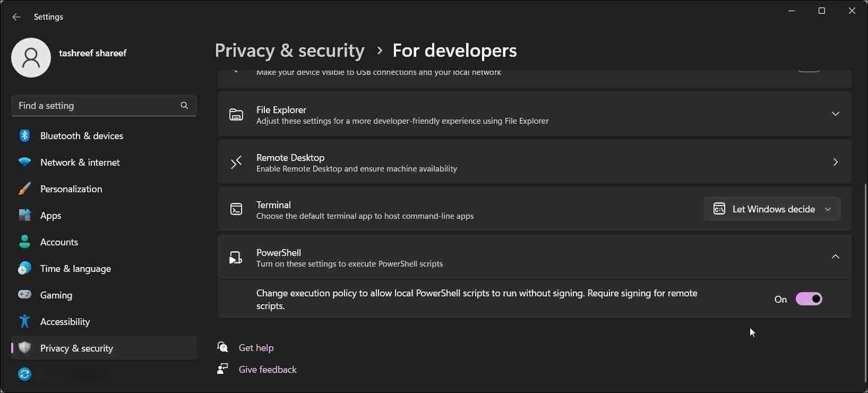Click the Remote Desktop section icon
The height and width of the screenshot is (393, 868).
236,162
